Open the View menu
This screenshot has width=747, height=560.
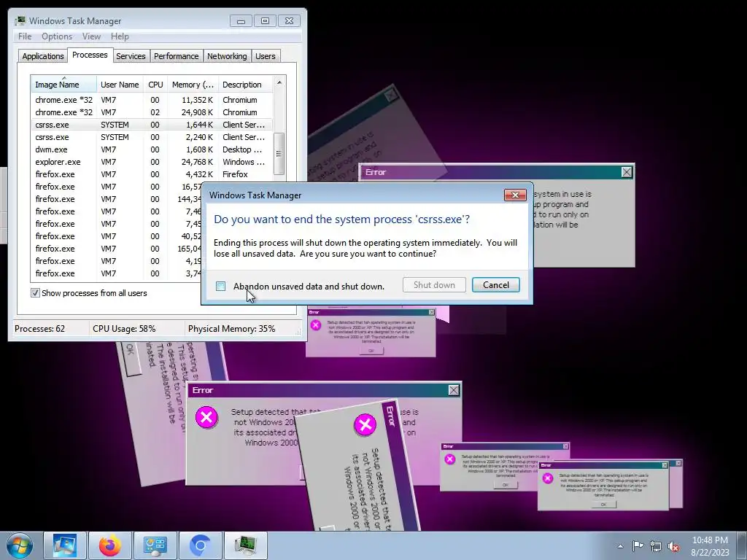pos(91,36)
